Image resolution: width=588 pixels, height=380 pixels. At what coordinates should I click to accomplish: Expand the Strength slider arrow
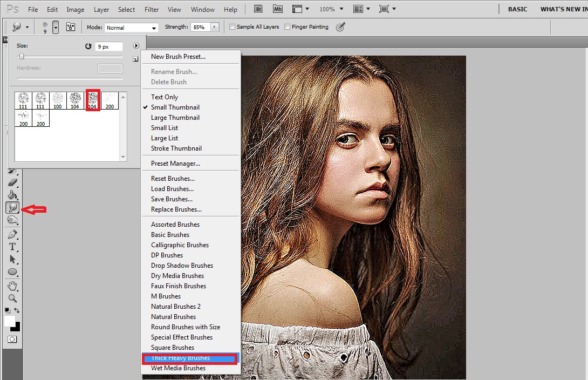click(215, 27)
